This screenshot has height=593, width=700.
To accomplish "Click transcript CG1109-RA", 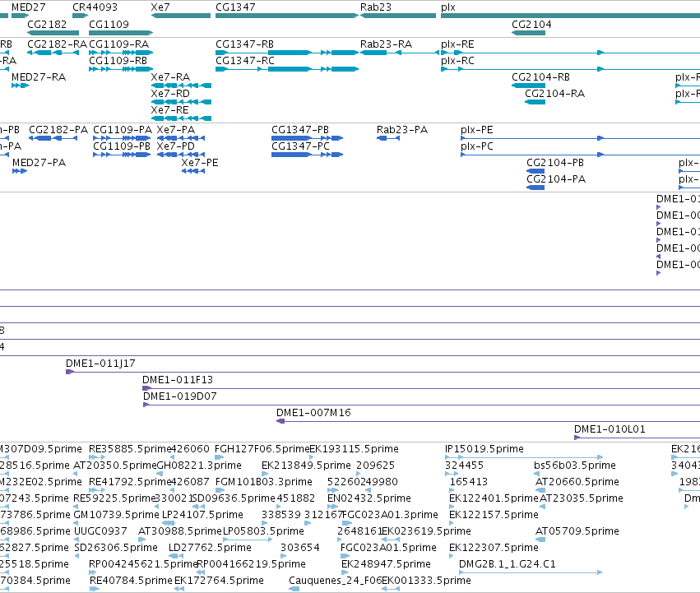I will click(121, 53).
